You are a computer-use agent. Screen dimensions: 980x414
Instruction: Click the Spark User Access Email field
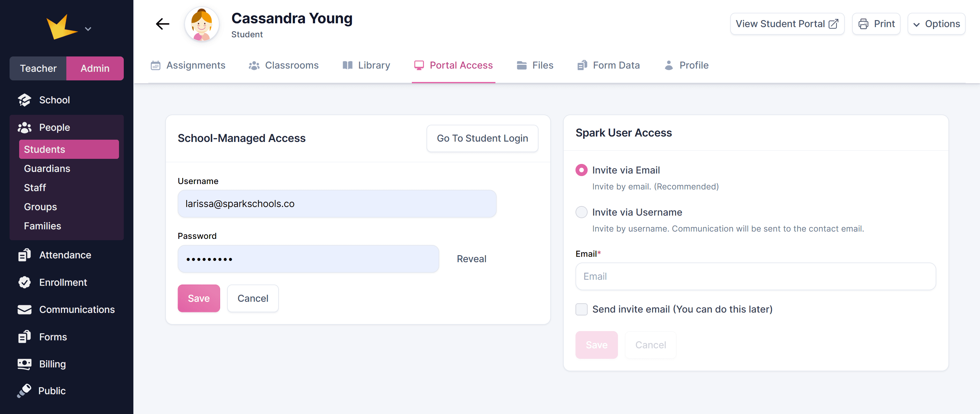tap(755, 277)
